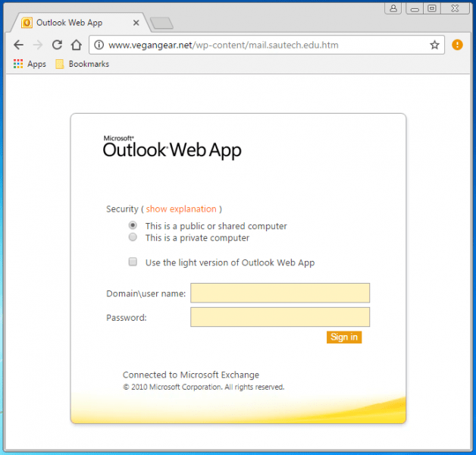Image resolution: width=476 pixels, height=455 pixels.
Task: Click the 'Connected to Microsoft Exchange' text
Action: [x=191, y=375]
